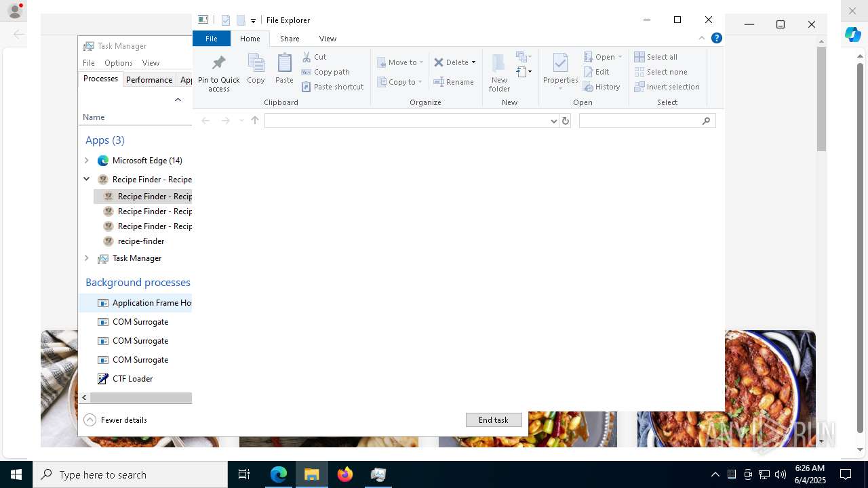Click quick access New folder icon in title bar
The height and width of the screenshot is (488, 868).
pyautogui.click(x=241, y=20)
